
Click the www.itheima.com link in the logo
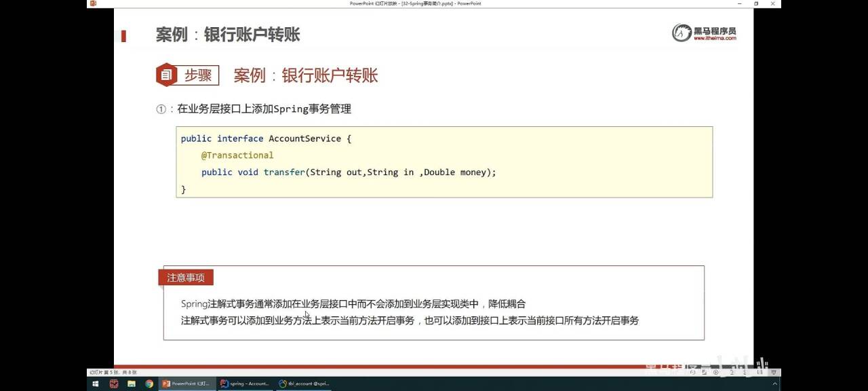coord(714,39)
